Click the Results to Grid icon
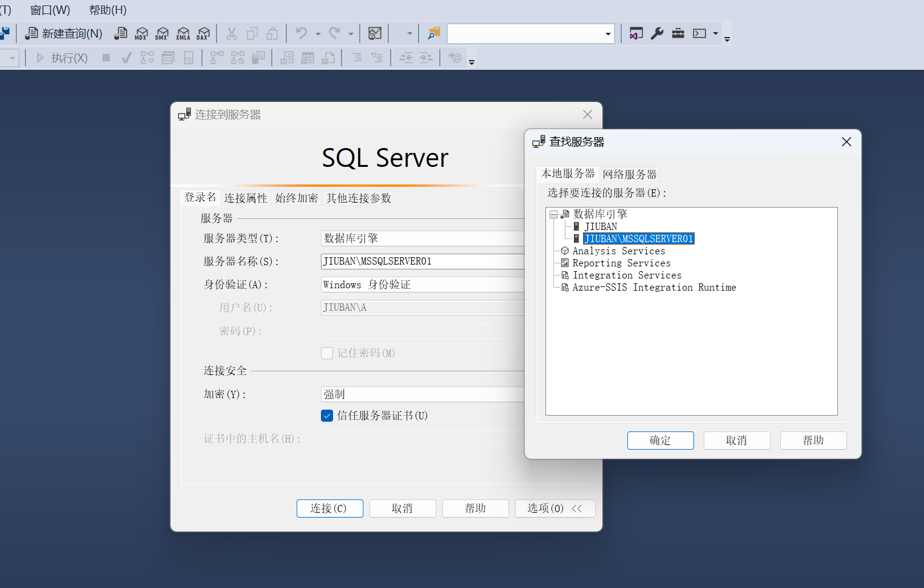 [308, 58]
